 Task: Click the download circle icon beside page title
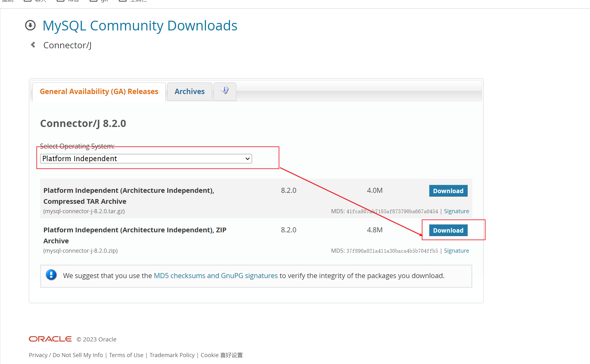(x=30, y=25)
